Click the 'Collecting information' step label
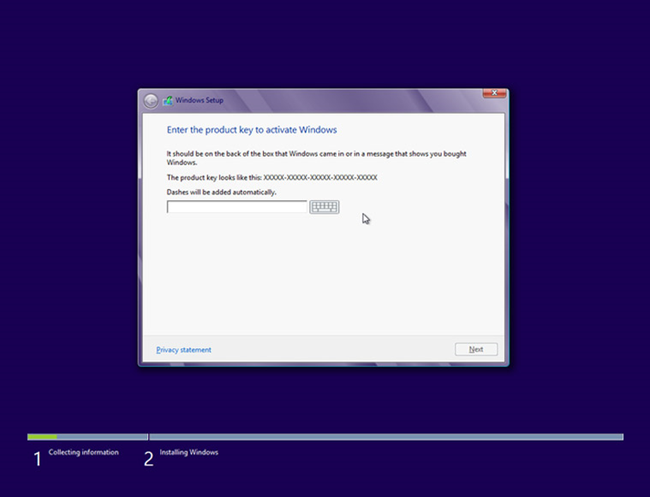Viewport: 650px width, 497px height. tap(83, 452)
